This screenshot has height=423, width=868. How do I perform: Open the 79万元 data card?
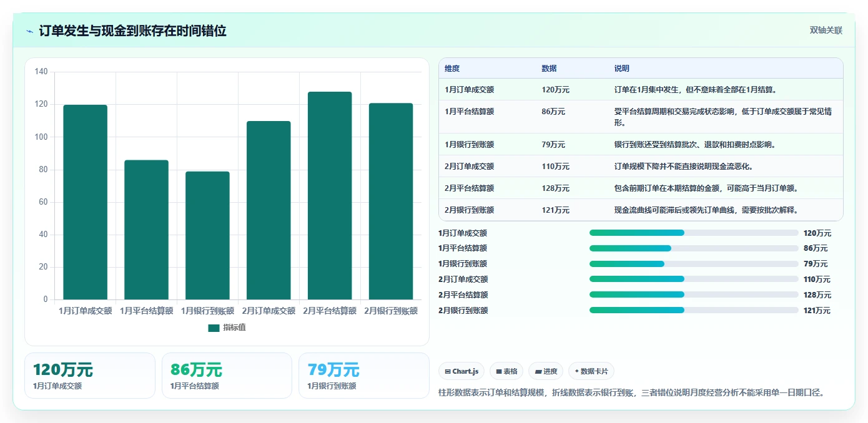pos(364,376)
